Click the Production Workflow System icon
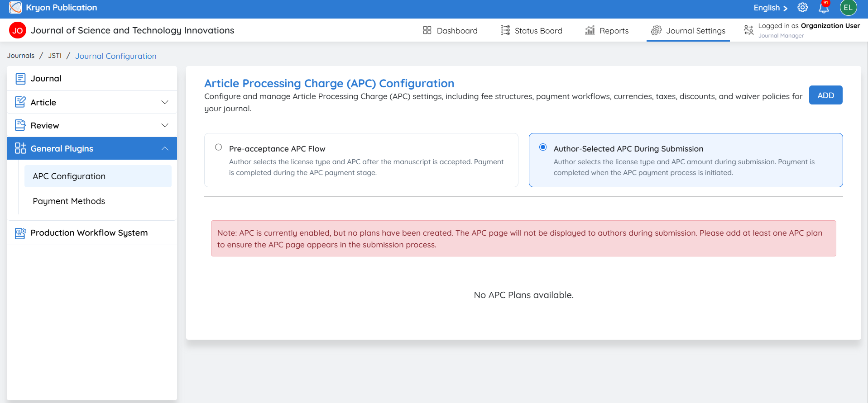The image size is (868, 403). pos(20,233)
